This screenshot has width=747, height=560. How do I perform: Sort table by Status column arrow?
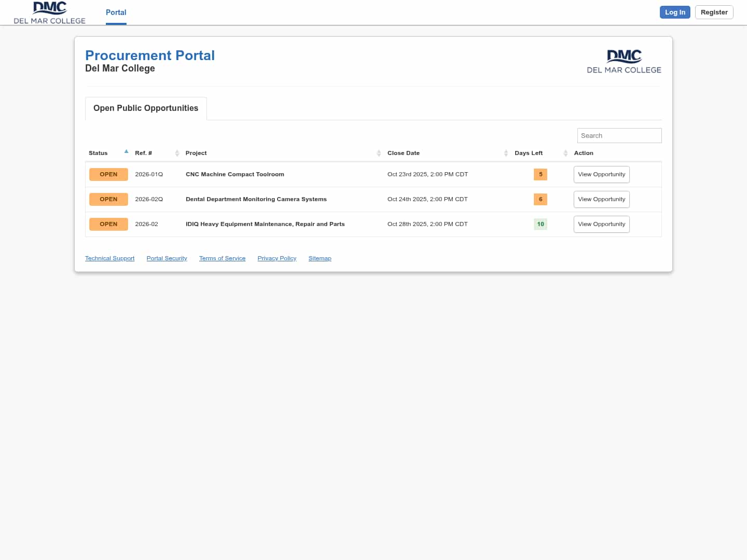pos(126,152)
